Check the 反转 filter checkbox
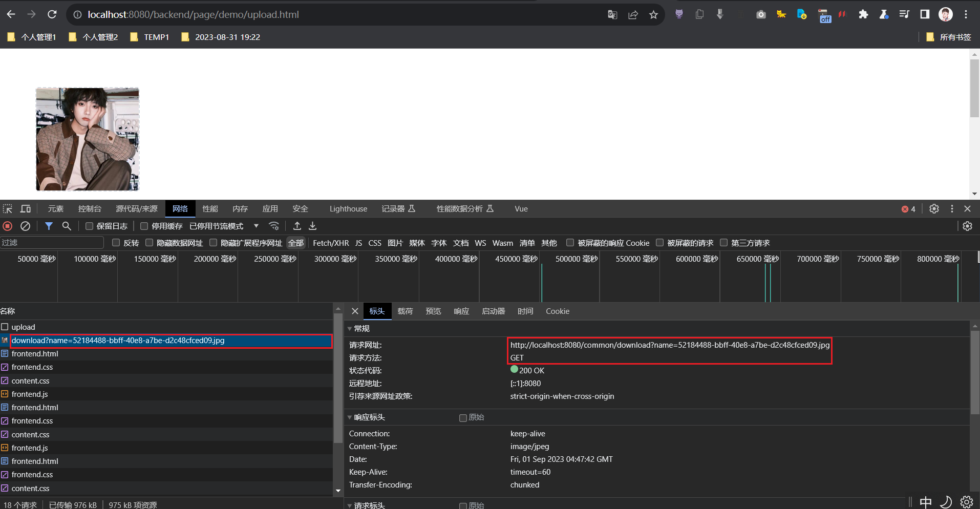 pos(116,243)
